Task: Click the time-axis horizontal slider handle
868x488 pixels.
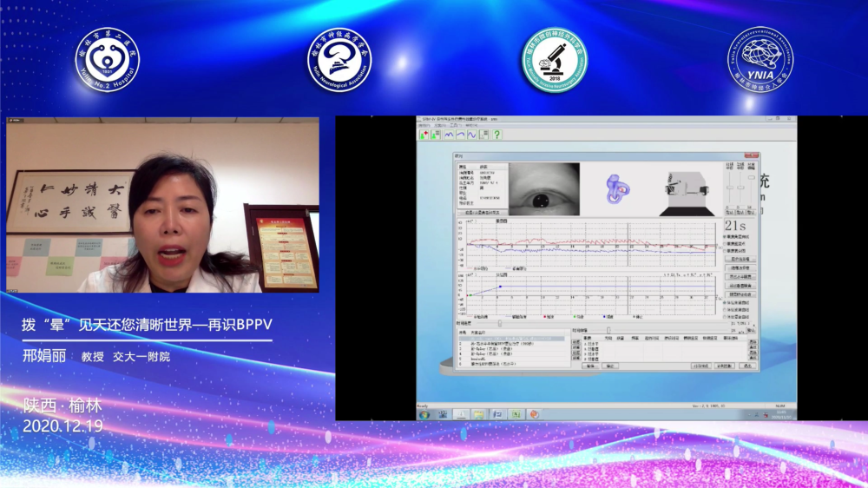Action: tap(499, 324)
